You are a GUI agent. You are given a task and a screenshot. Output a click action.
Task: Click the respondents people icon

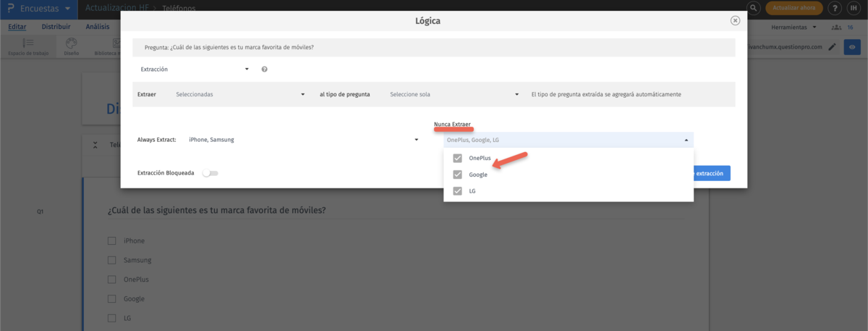836,27
